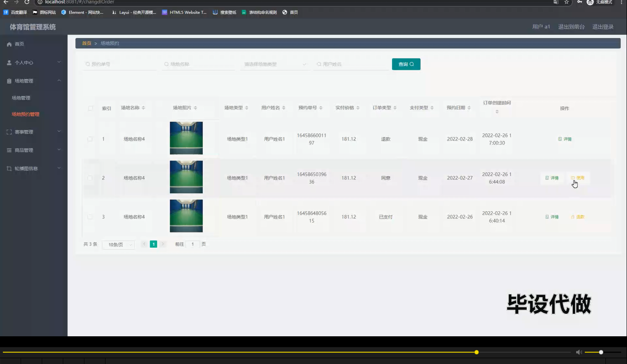Adjust the video volume slider
627x364 pixels.
click(x=603, y=352)
